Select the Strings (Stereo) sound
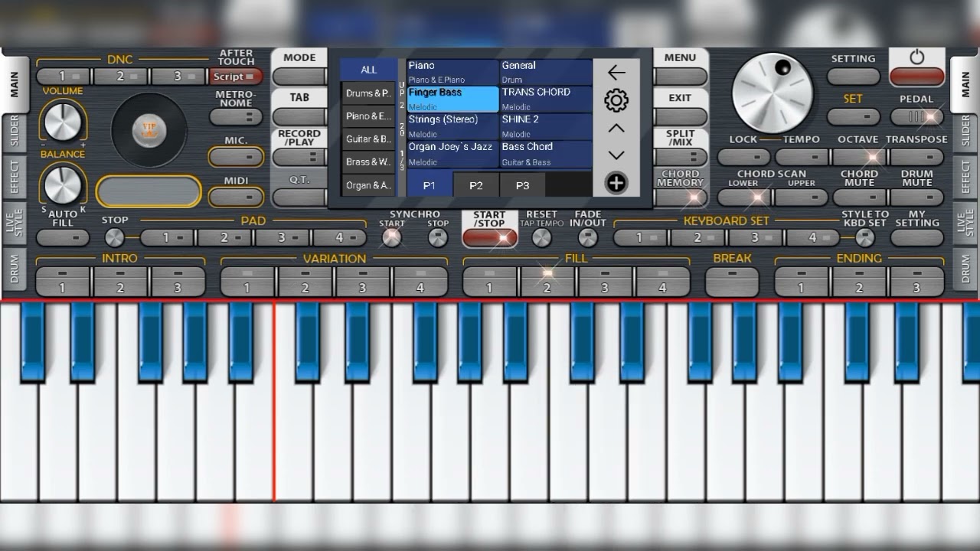980x551 pixels. click(452, 127)
